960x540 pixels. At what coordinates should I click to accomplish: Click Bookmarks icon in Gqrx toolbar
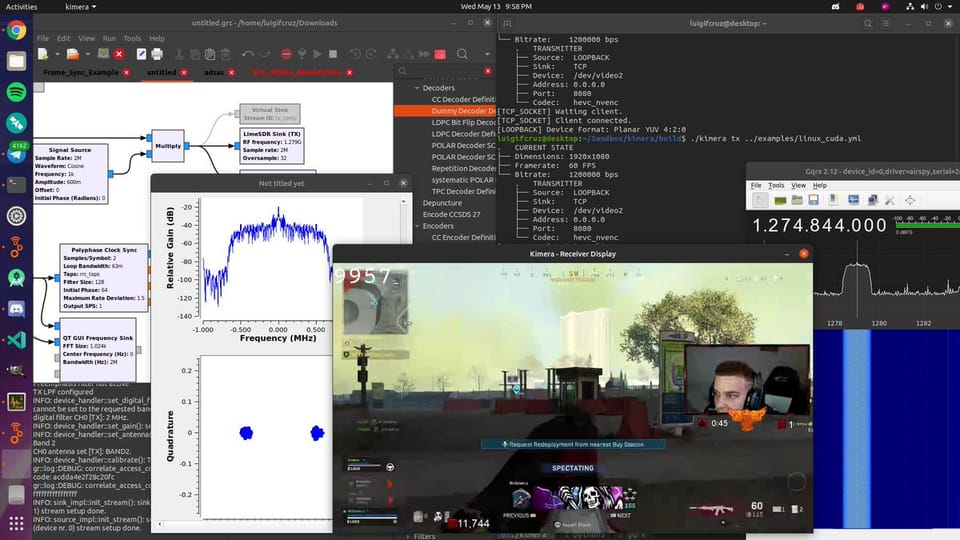833,200
